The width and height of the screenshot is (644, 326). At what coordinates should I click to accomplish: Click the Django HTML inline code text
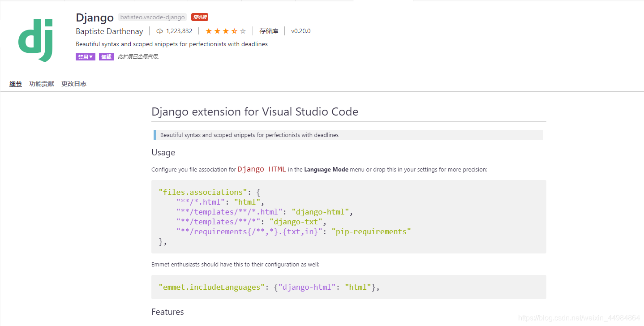point(262,169)
